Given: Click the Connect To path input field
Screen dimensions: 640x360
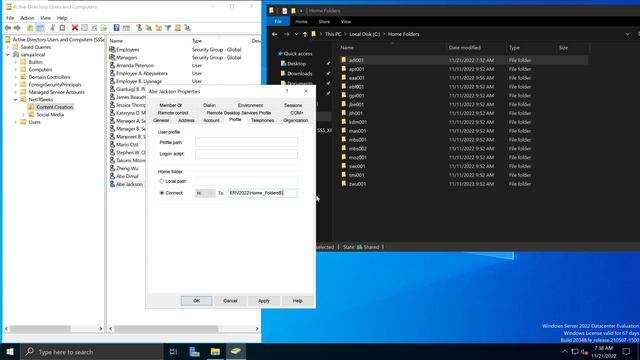Looking at the screenshot, I should coord(262,193).
